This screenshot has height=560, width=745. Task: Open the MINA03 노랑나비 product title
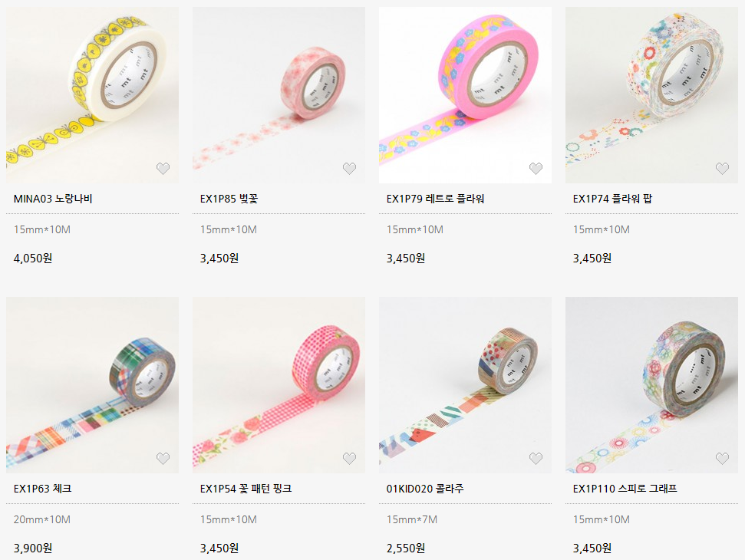[x=53, y=199]
